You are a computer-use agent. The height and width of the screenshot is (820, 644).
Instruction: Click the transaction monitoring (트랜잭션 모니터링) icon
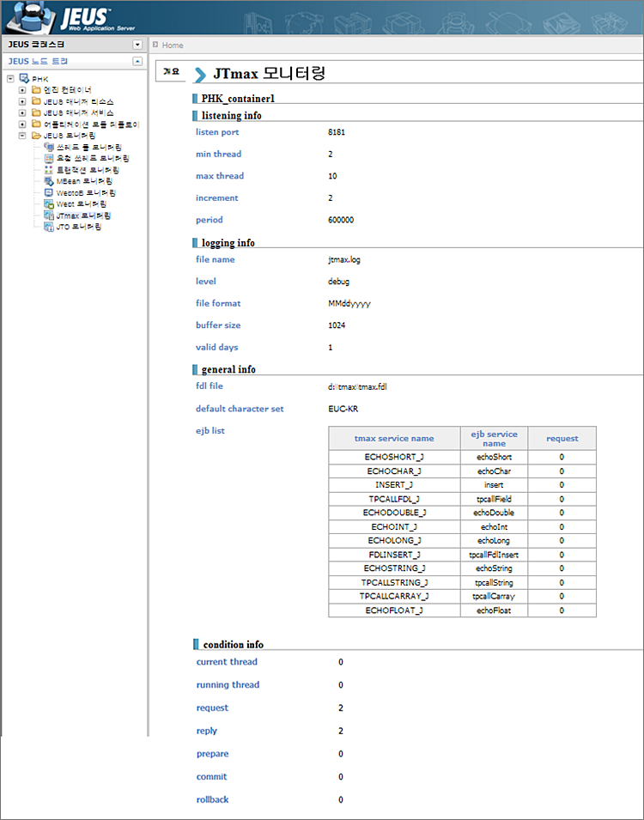click(x=48, y=170)
